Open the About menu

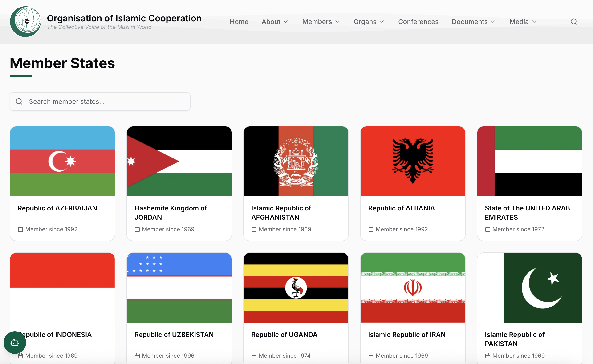[275, 22]
